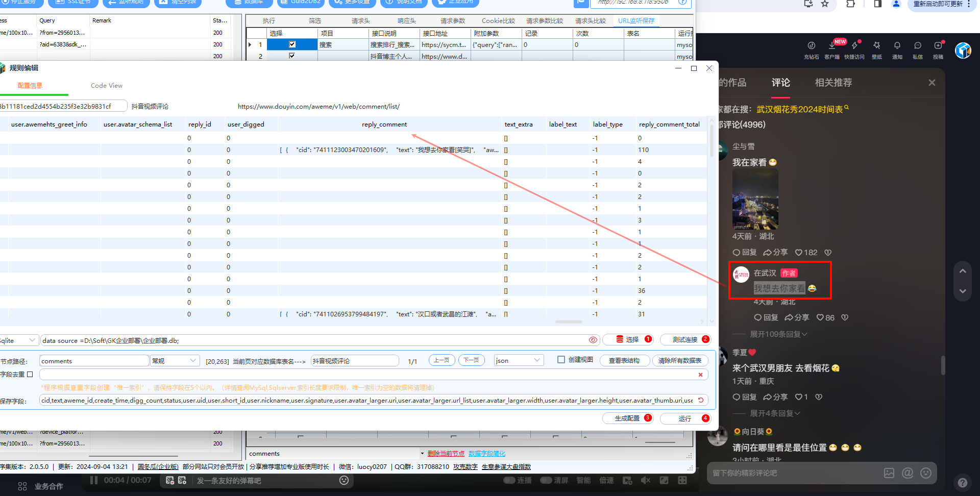Open the Douyin 充钻石 recharge icon
This screenshot has height=496, width=980.
(812, 45)
